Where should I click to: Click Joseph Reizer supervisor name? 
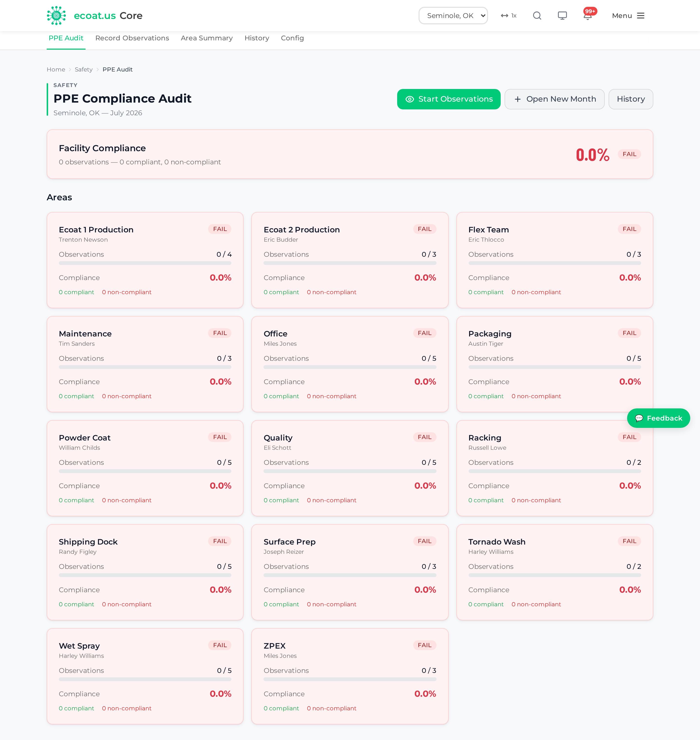(x=284, y=552)
